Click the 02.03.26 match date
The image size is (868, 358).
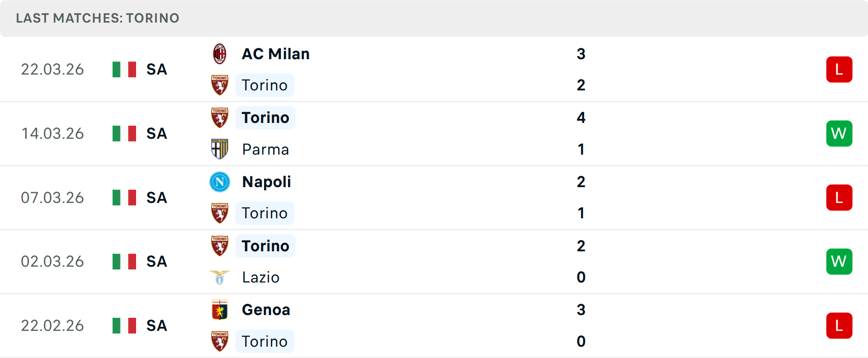click(52, 261)
